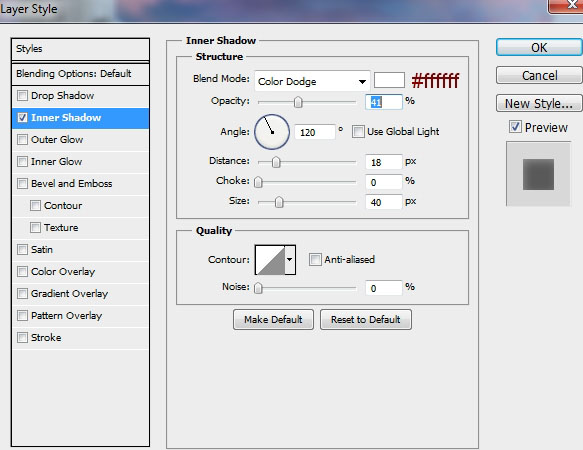
Task: Click the New Style button
Action: point(539,103)
